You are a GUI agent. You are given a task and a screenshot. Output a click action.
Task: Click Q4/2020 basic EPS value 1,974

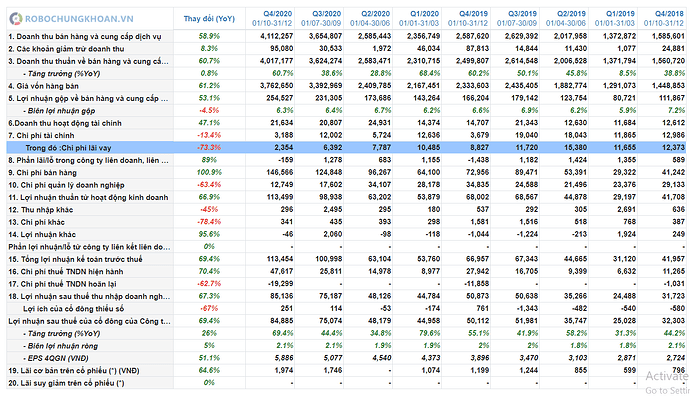(283, 370)
